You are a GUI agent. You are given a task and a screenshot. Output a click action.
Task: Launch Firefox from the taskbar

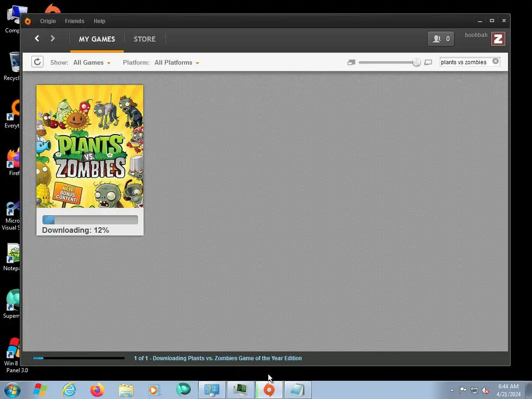pos(97,390)
